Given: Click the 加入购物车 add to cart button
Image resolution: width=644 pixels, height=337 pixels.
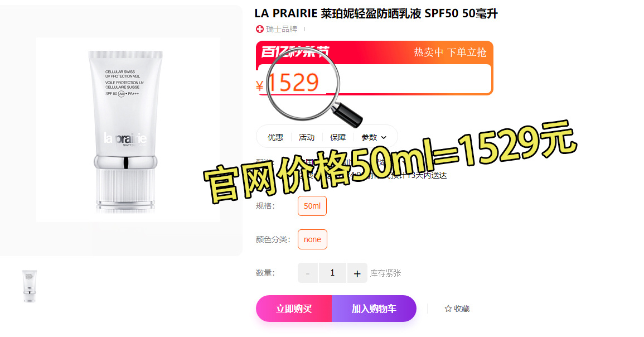Looking at the screenshot, I should 374,309.
